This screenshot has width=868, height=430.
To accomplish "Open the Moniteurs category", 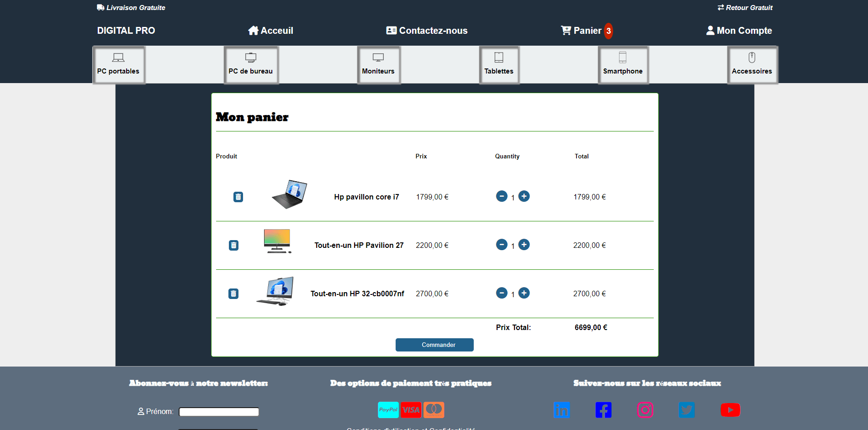I will (379, 65).
